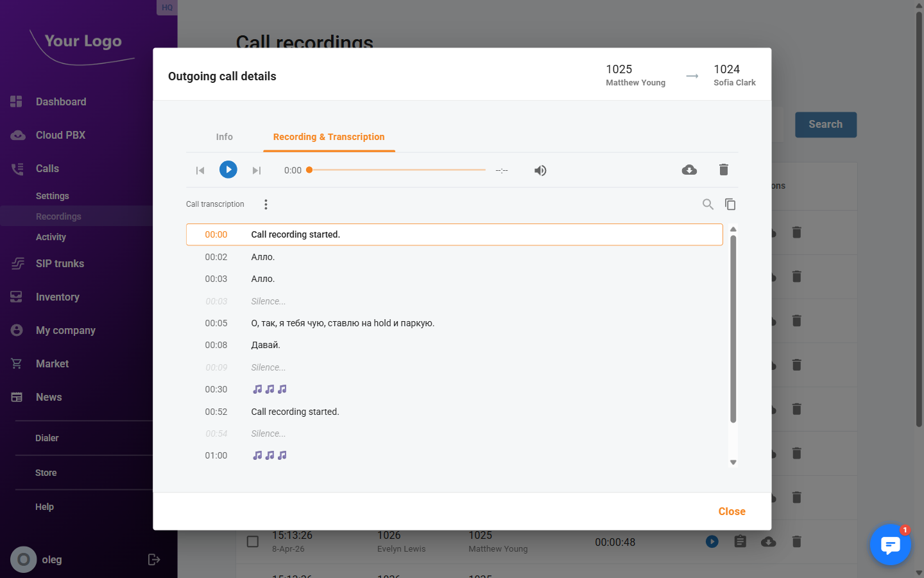924x578 pixels.
Task: Close the Outgoing call details dialog
Action: tap(732, 511)
